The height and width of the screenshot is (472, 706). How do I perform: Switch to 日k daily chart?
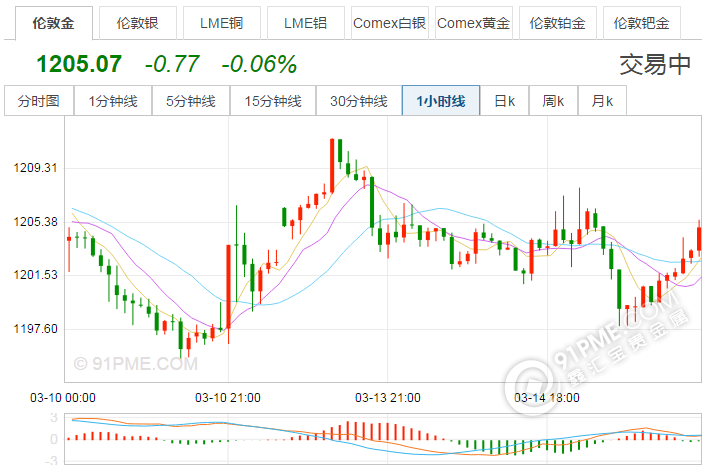[x=504, y=101]
